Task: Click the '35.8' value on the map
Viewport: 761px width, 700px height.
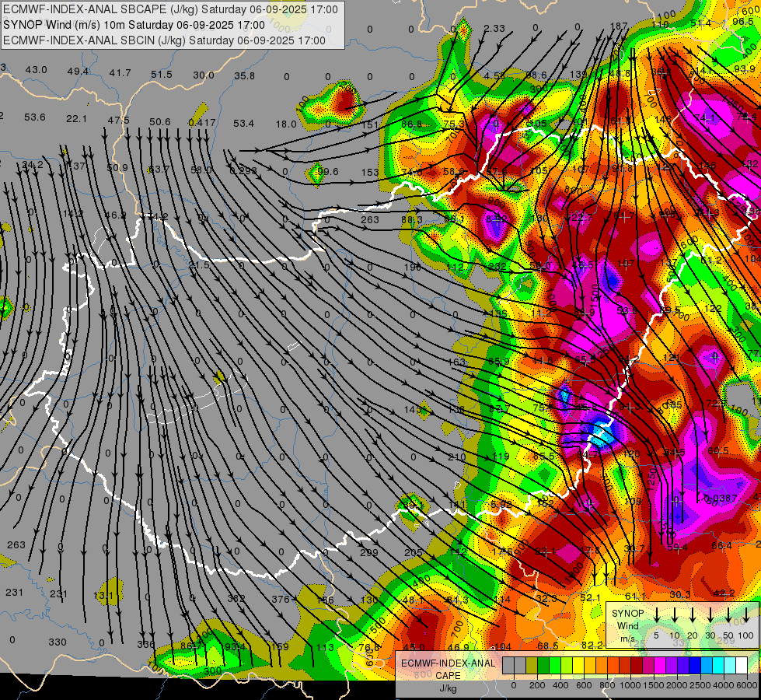Action: 245,75
